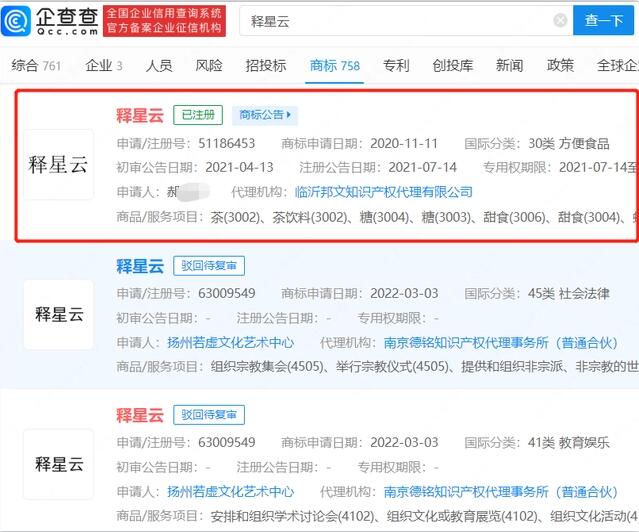Click trademark thumbnail for registration 51186453
The height and width of the screenshot is (532, 639).
tap(58, 165)
